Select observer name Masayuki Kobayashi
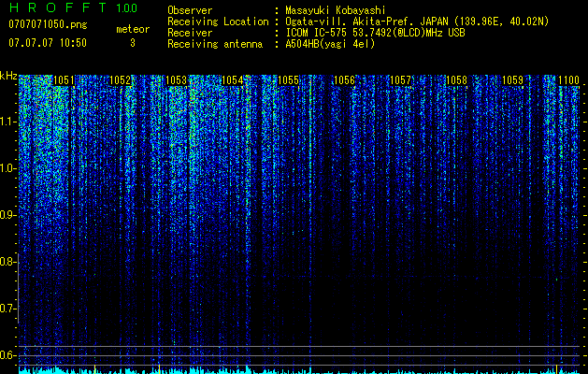 [x=336, y=10]
